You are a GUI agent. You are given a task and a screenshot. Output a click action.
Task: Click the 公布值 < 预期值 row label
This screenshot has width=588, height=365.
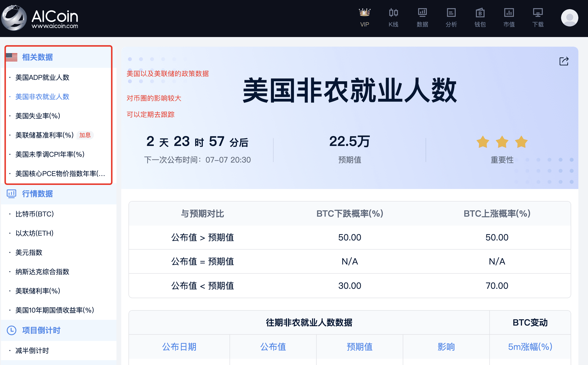203,286
